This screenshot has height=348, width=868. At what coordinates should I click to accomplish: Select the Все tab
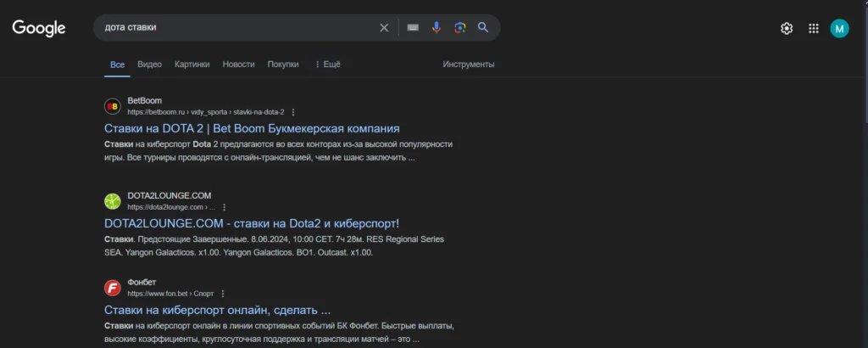117,65
